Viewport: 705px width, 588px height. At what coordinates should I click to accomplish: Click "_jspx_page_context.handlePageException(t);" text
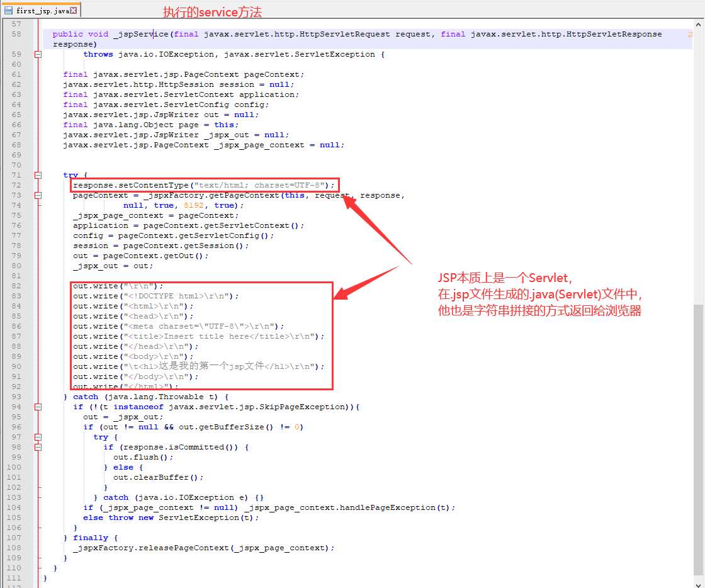[350, 507]
